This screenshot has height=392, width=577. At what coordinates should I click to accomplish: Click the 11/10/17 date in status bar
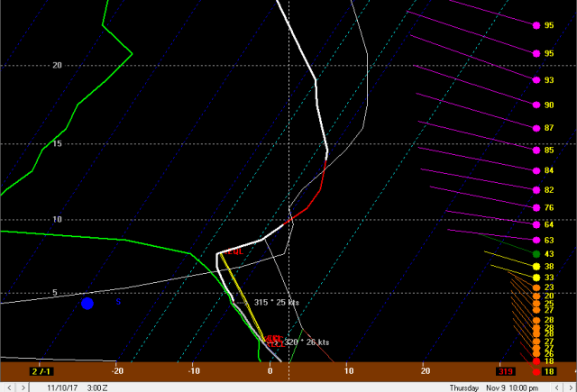pos(61,387)
